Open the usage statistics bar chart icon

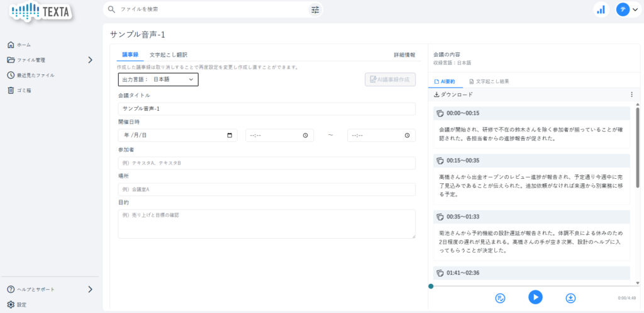point(601,9)
